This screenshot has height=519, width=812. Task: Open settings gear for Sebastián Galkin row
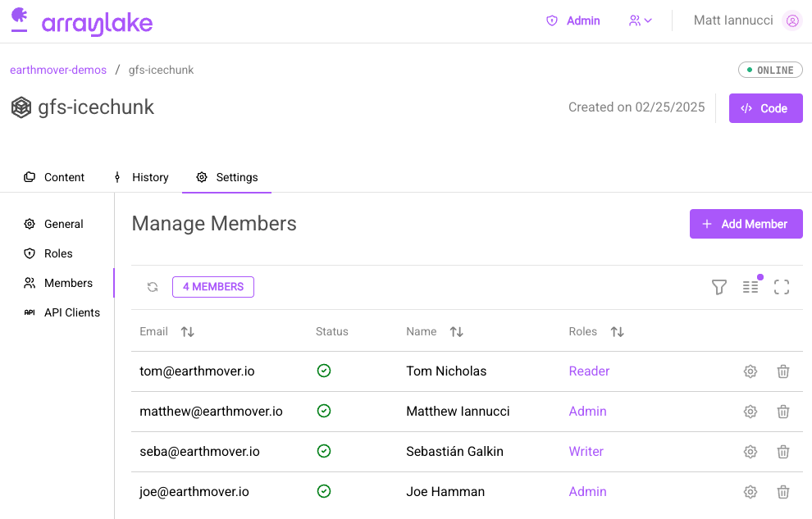(750, 452)
